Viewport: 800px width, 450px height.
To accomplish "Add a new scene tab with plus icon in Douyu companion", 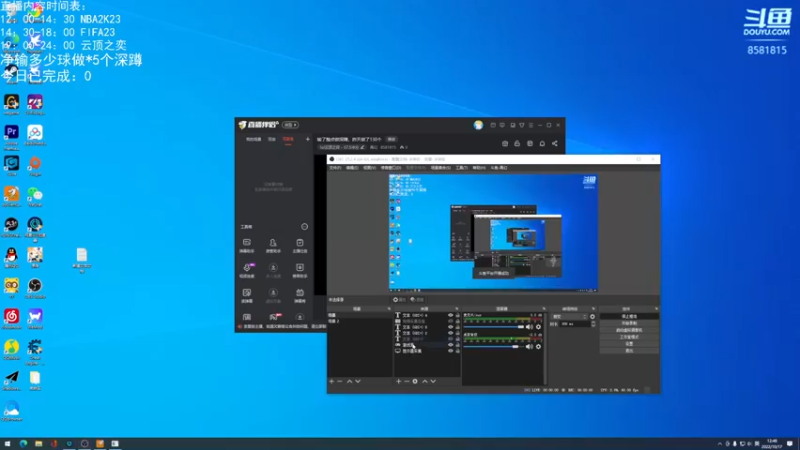I will pos(307,139).
